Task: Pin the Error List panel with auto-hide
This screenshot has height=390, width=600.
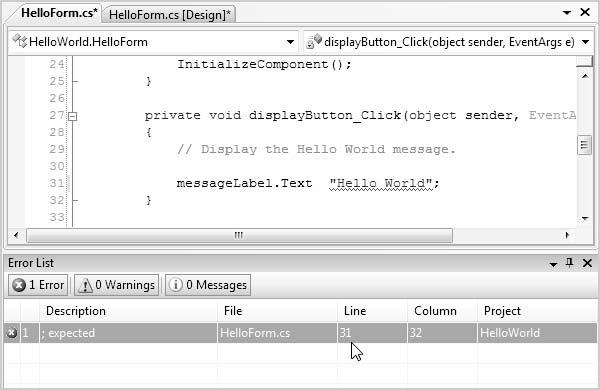Action: pos(569,263)
